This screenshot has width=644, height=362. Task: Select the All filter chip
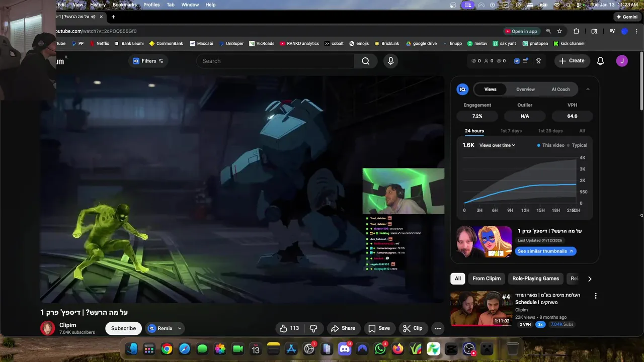[x=458, y=279]
